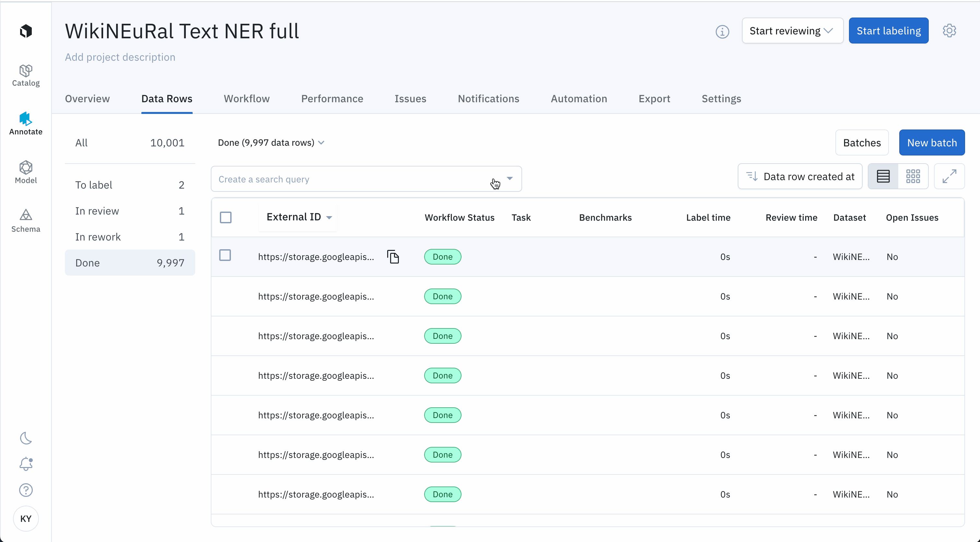This screenshot has height=542, width=980.
Task: Open the Catalog section in sidebar
Action: pos(26,75)
